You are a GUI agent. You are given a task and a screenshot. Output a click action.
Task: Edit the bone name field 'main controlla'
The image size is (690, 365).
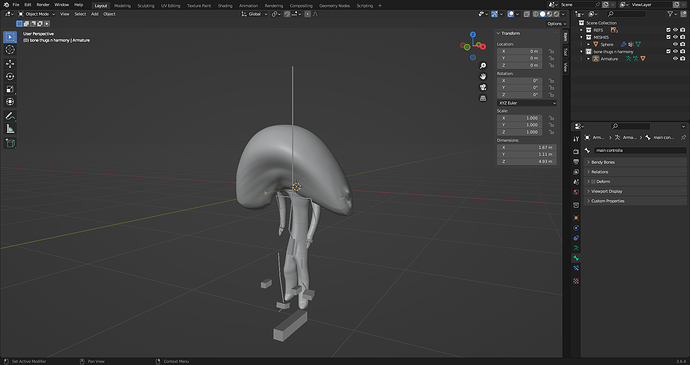click(x=640, y=150)
